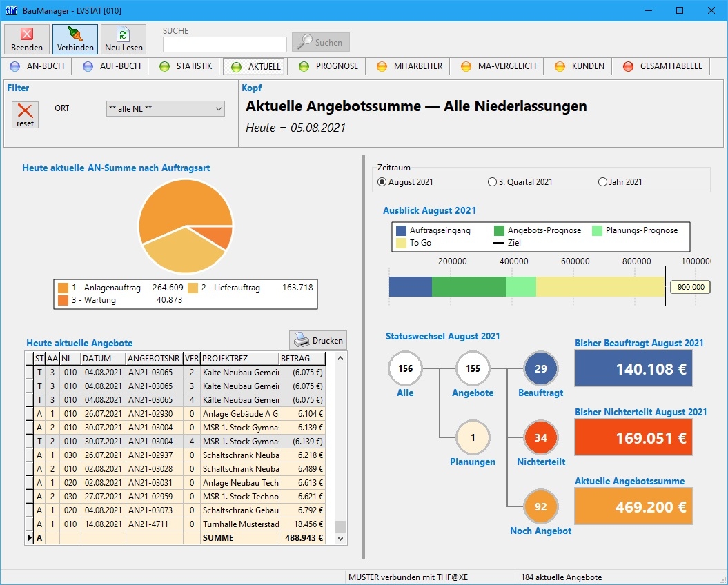
Task: Click the Planungs-Prognose legend swatch
Action: (597, 230)
